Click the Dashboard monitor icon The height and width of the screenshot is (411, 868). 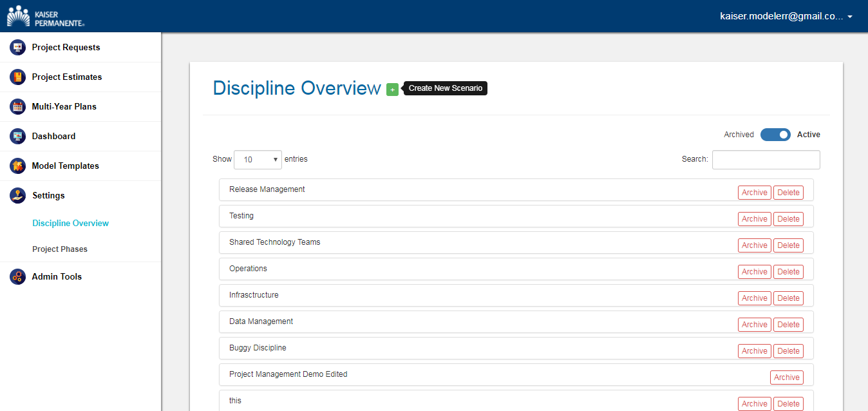[x=17, y=136]
